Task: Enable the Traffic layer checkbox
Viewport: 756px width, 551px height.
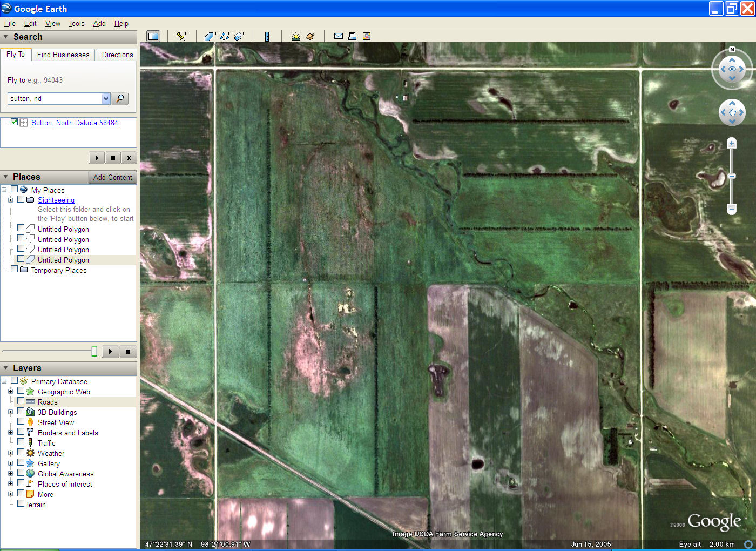Action: tap(21, 442)
